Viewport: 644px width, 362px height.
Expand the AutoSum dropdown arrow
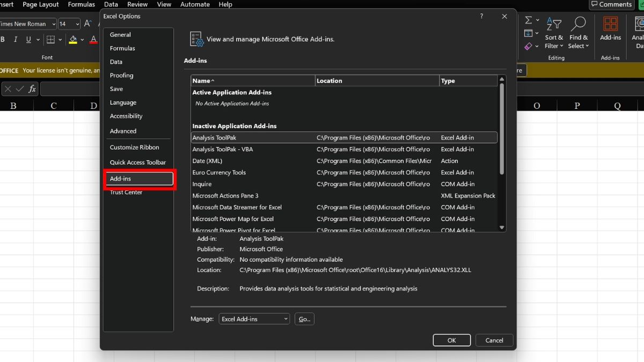537,20
